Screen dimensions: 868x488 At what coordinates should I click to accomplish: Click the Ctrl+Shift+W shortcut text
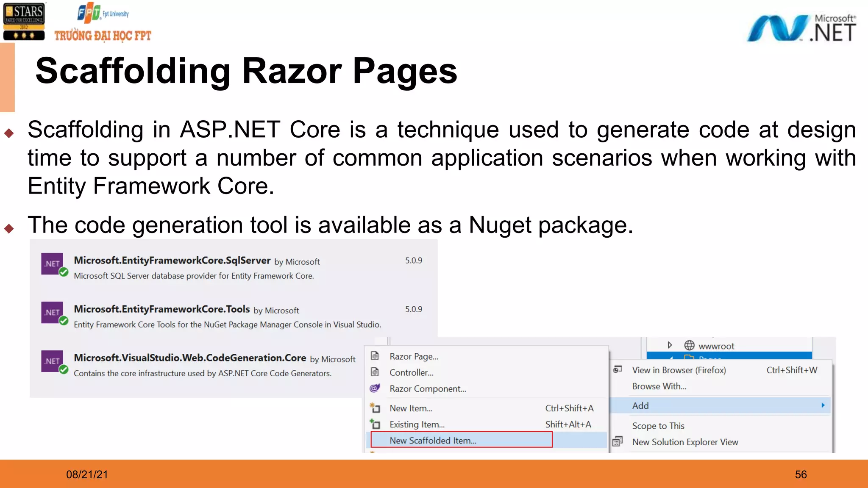(792, 370)
